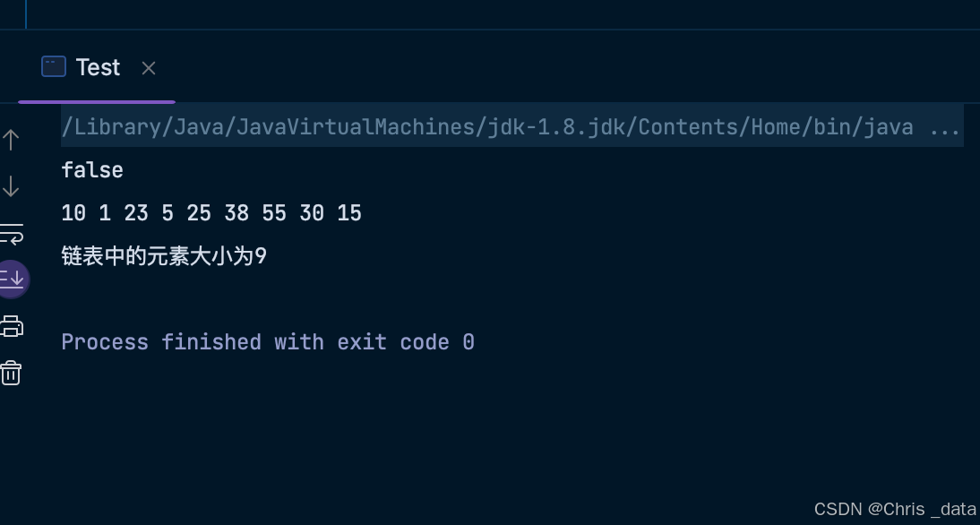Viewport: 980px width, 525px height.
Task: Click the number 38 in the output
Action: [236, 213]
